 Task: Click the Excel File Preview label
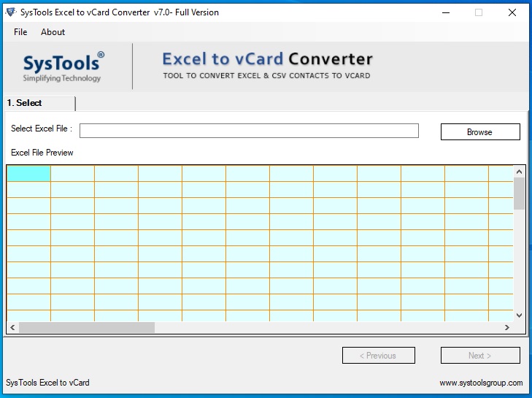click(42, 153)
